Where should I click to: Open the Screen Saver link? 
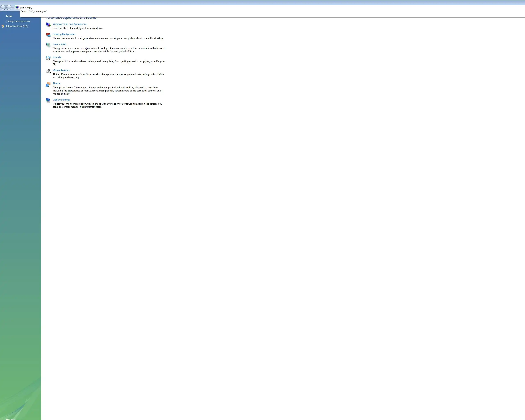[x=59, y=44]
